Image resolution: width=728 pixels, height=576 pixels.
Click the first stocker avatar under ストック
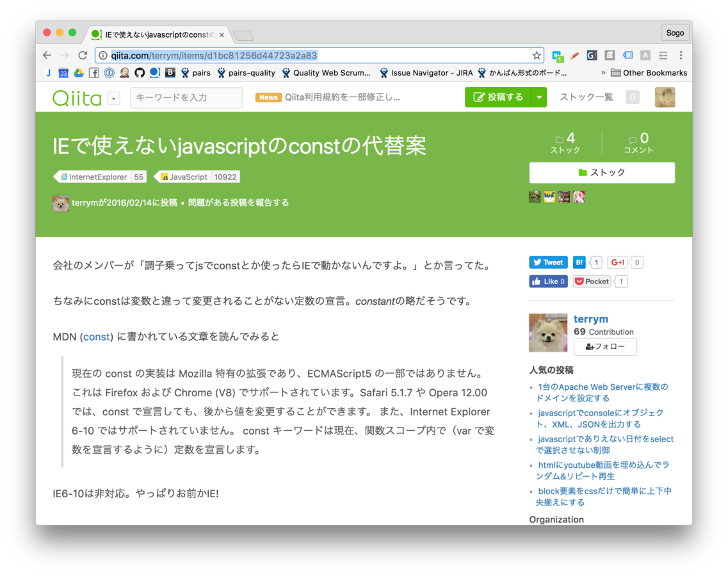click(x=535, y=196)
